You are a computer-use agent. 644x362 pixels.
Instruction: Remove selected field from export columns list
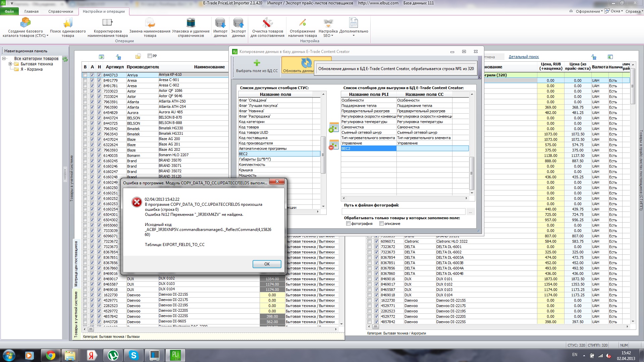click(334, 145)
